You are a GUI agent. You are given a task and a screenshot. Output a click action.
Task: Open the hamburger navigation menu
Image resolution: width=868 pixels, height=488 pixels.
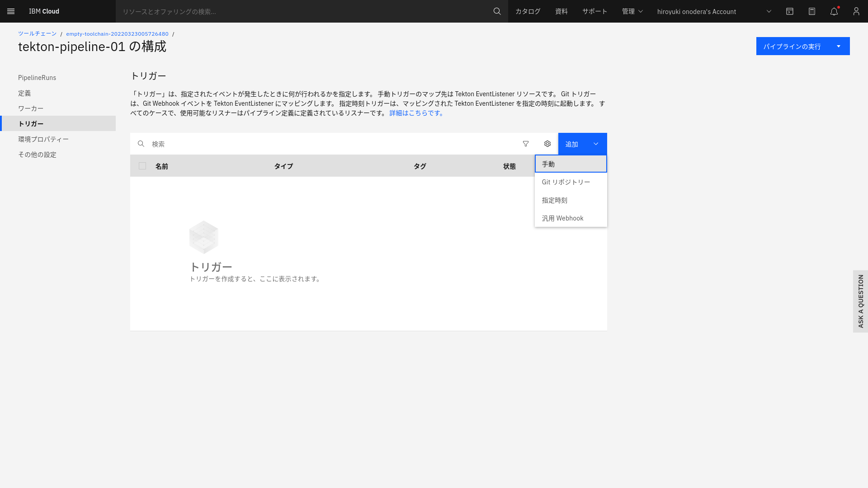tap(10, 11)
